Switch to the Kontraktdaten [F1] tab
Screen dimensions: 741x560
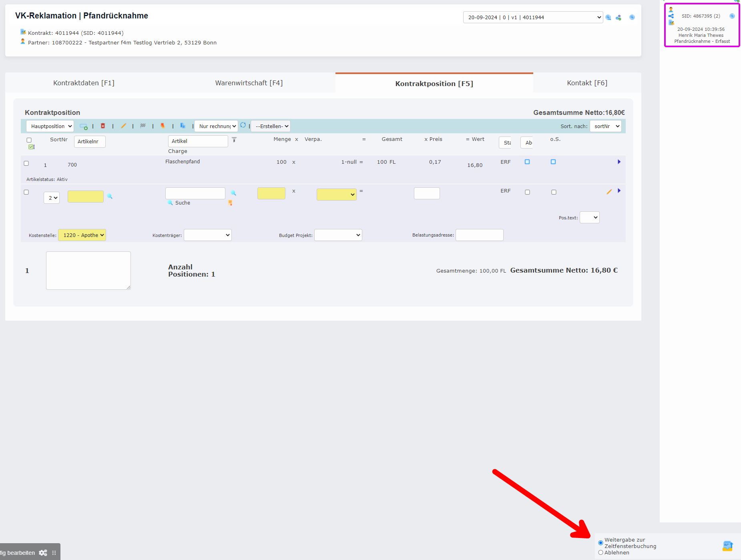[84, 83]
